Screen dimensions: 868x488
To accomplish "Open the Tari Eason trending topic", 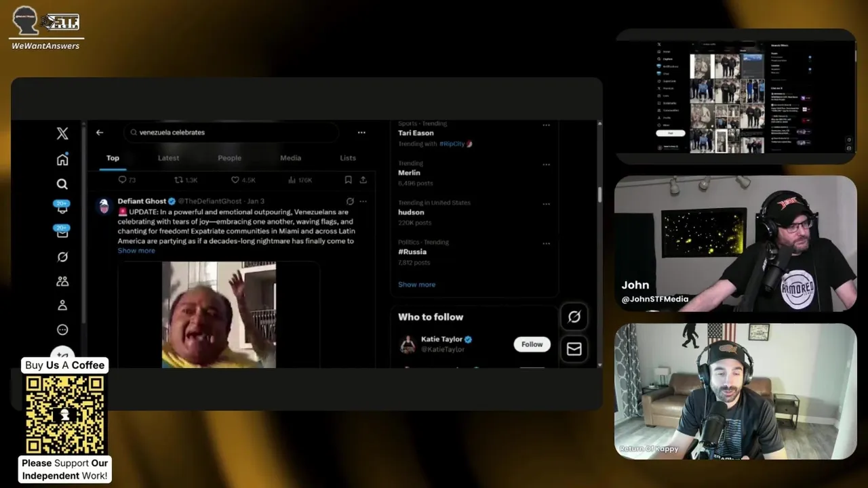I will click(x=416, y=134).
